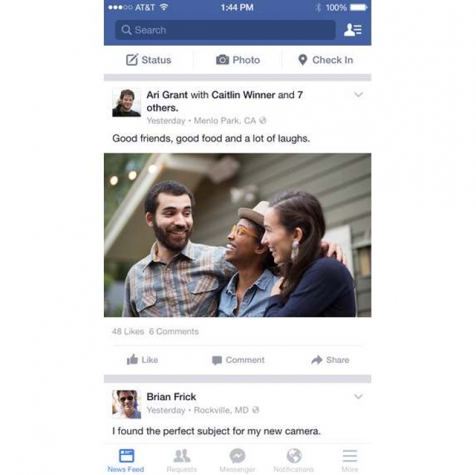Like Ari Grant's post with thumbs-up

pos(132,360)
